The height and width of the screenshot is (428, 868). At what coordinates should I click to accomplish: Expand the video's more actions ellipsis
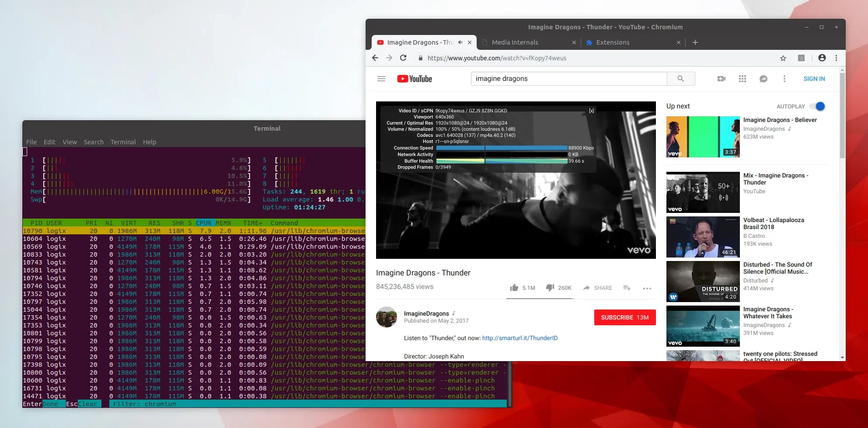(647, 288)
